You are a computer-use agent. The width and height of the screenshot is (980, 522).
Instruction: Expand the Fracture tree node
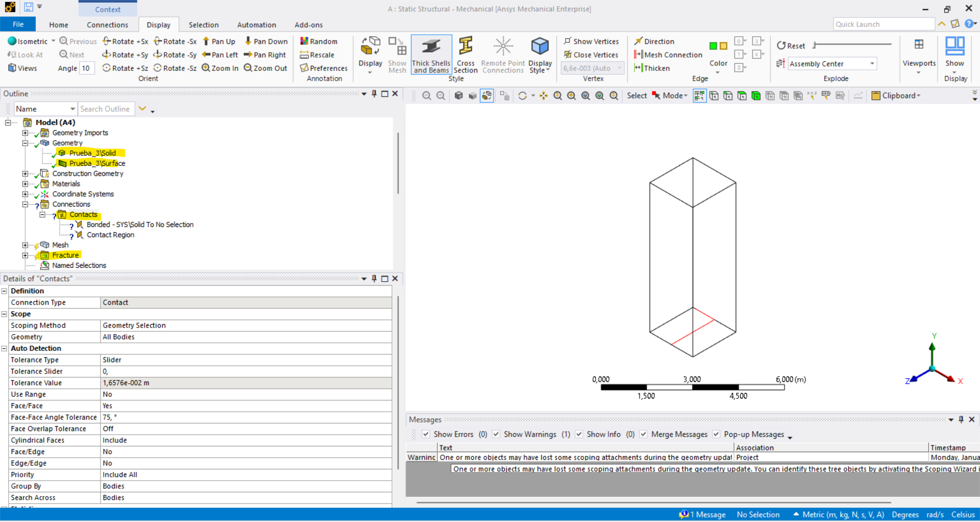tap(25, 255)
